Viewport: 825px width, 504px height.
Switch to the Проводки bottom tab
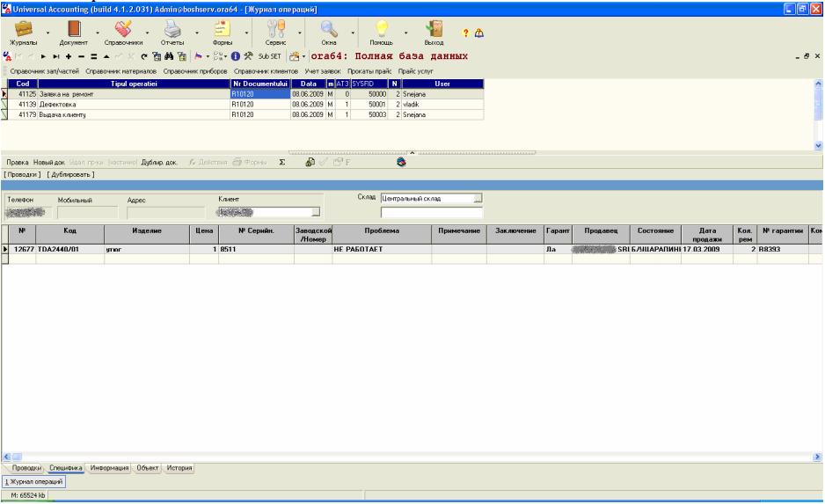click(26, 468)
